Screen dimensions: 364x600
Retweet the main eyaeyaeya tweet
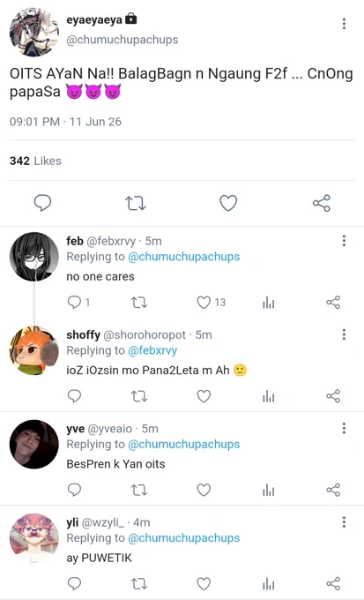[136, 203]
